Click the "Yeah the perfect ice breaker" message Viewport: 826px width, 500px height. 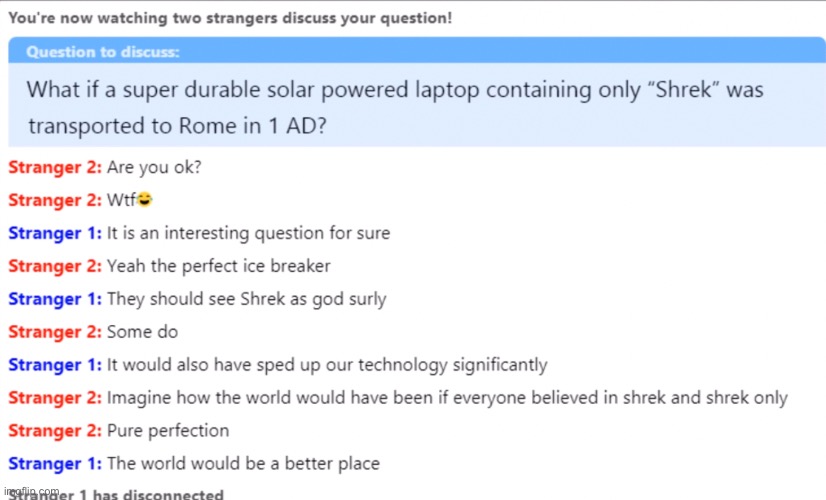(218, 266)
